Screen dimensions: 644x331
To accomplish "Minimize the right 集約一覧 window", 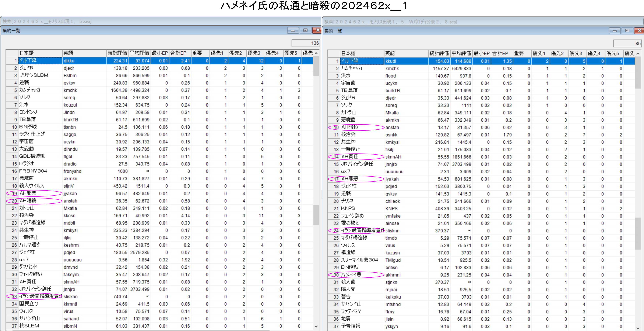I will (x=615, y=31).
